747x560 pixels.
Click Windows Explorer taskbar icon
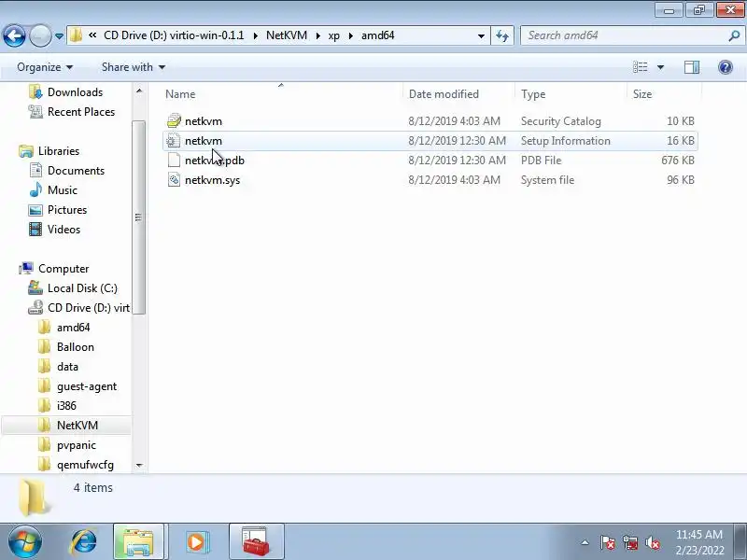point(138,542)
